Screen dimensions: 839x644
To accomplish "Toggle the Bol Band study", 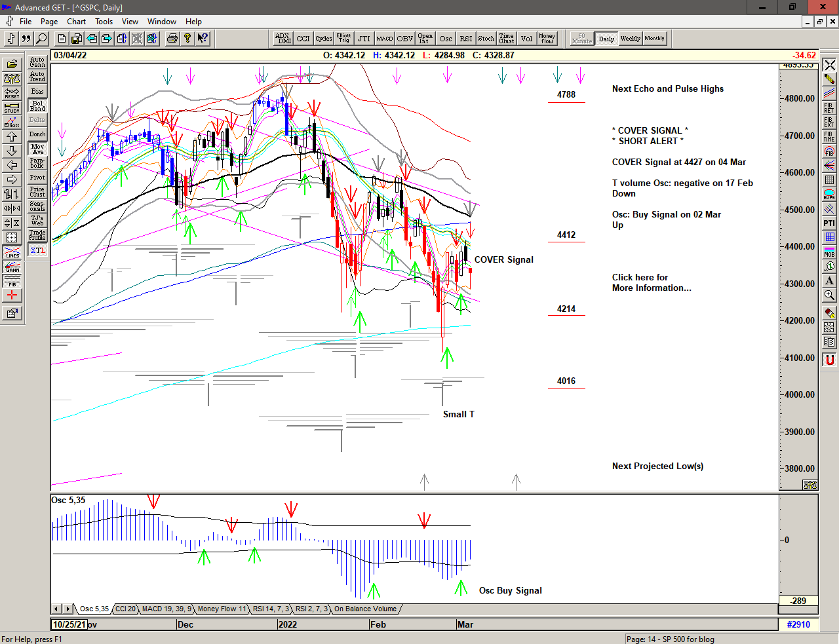I will [x=37, y=105].
